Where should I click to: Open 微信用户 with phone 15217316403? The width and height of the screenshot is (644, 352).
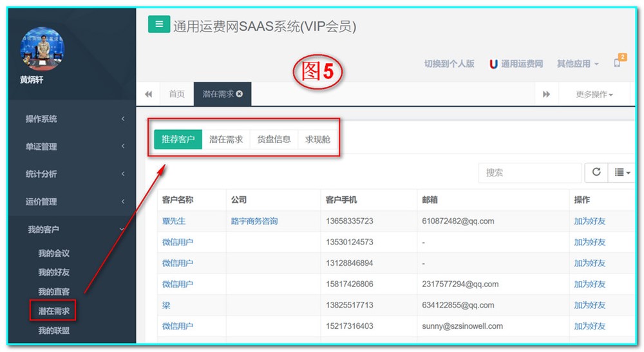178,326
